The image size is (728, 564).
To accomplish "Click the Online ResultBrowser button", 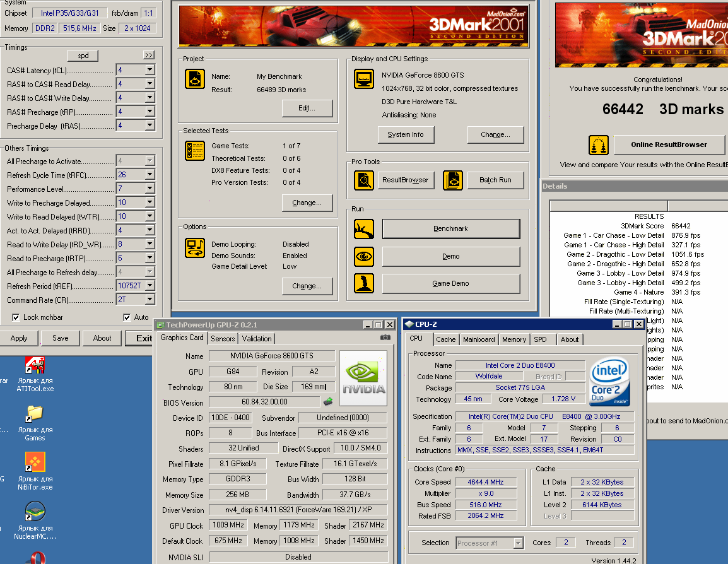I will click(x=669, y=145).
